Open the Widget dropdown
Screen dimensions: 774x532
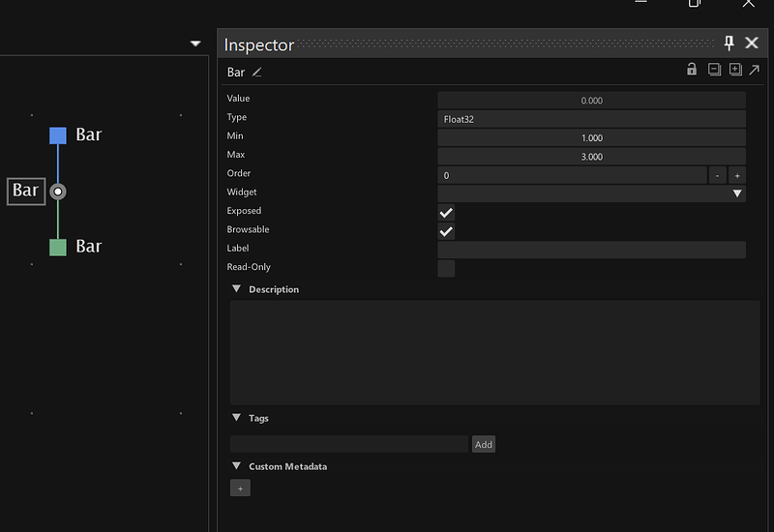tap(591, 193)
